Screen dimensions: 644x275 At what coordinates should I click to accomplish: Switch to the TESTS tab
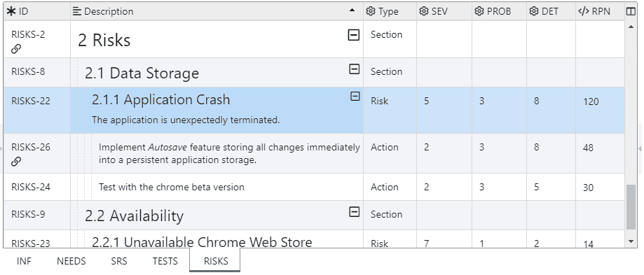(165, 262)
